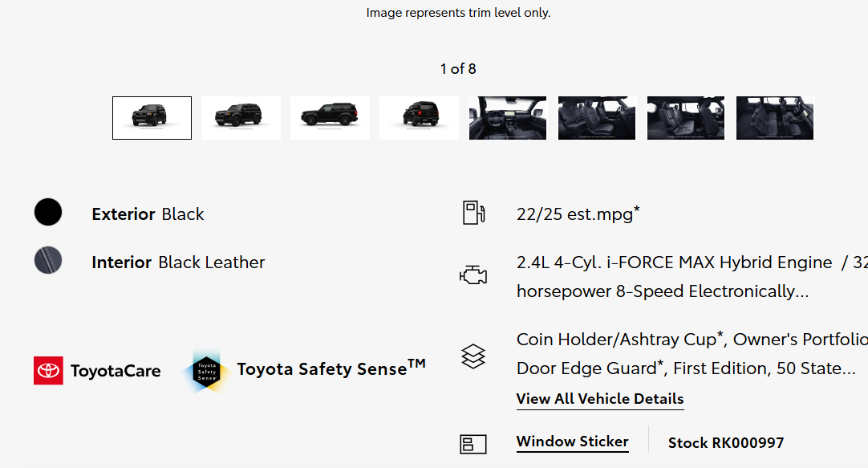868x468 pixels.
Task: Click the Stock RK000997 label
Action: tap(726, 442)
